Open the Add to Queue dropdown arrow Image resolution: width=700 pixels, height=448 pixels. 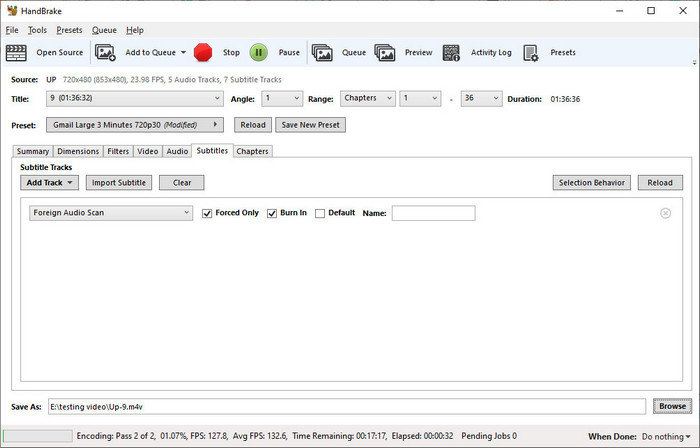pos(183,52)
